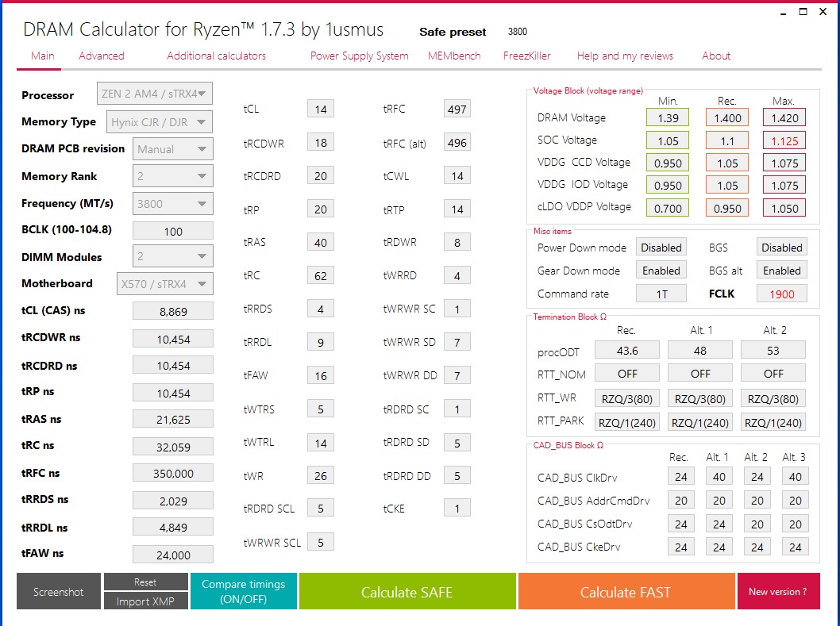This screenshot has width=840, height=626.
Task: Expand the Memory Type dropdown
Action: tap(159, 122)
